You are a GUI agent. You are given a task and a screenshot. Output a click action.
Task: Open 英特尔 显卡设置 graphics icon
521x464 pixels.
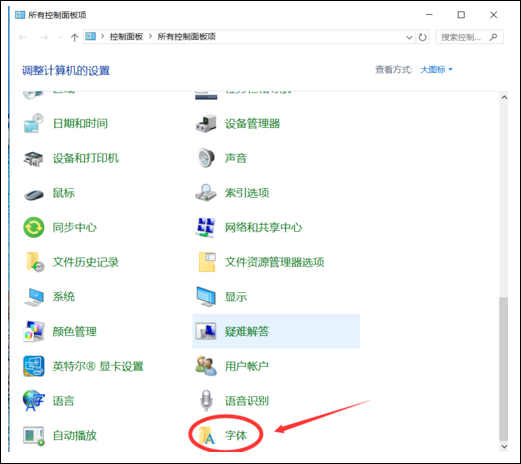34,366
